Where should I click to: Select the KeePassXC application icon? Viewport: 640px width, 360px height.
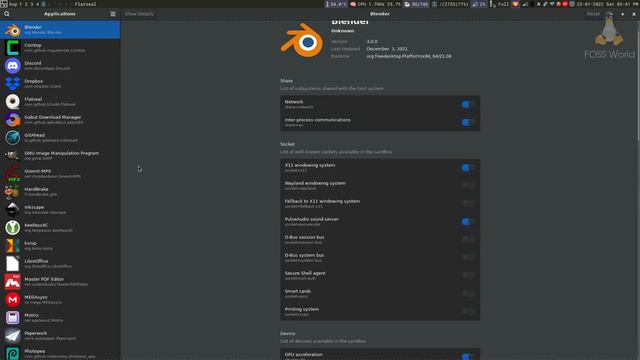coord(13,227)
